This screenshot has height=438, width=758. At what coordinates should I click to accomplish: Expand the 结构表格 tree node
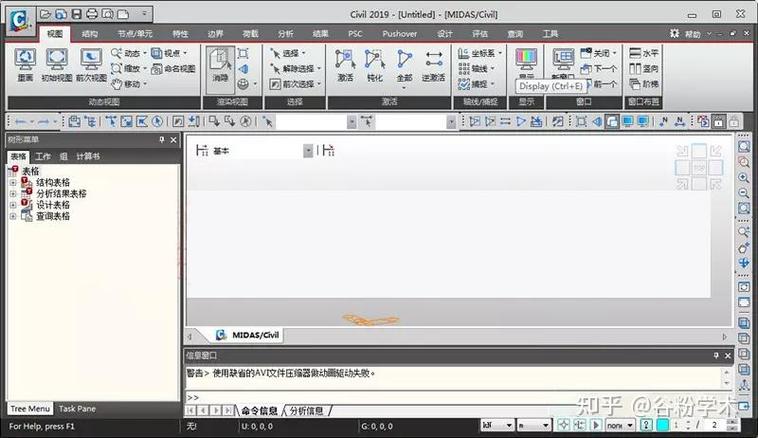[13, 183]
